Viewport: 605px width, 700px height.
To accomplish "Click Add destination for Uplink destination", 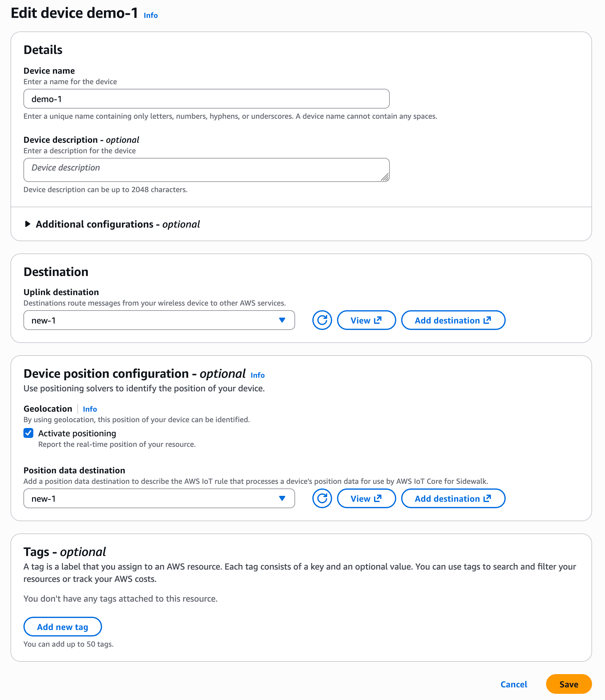I will [453, 320].
